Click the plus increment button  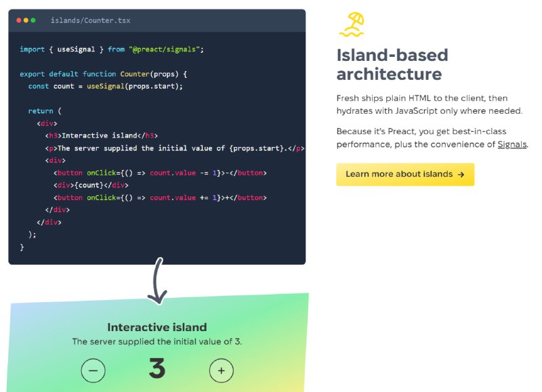coord(222,370)
